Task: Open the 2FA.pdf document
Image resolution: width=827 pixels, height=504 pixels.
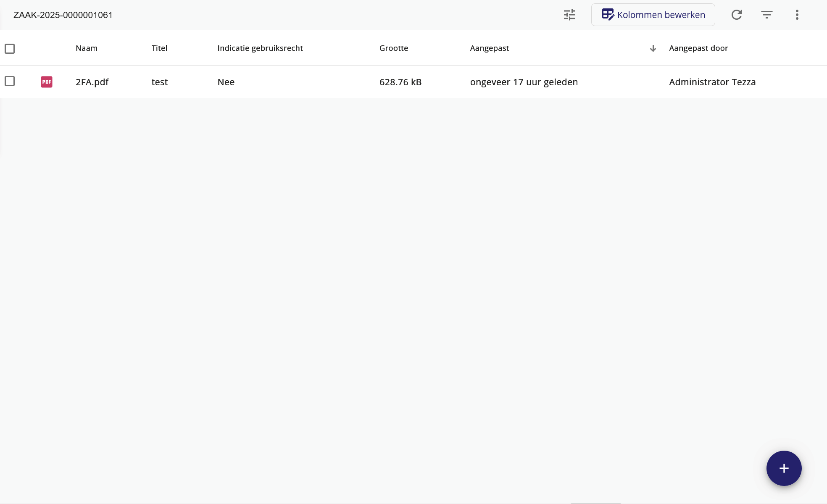Action: click(92, 82)
